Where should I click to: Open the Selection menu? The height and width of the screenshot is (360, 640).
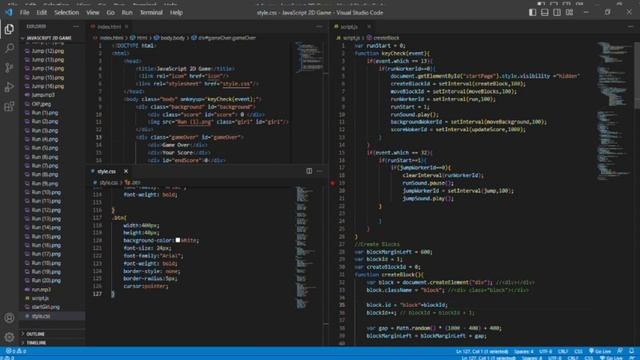point(67,13)
